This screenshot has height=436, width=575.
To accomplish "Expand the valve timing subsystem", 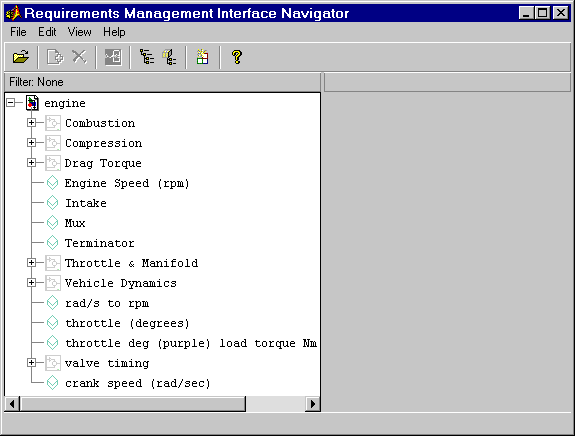I will 32,363.
